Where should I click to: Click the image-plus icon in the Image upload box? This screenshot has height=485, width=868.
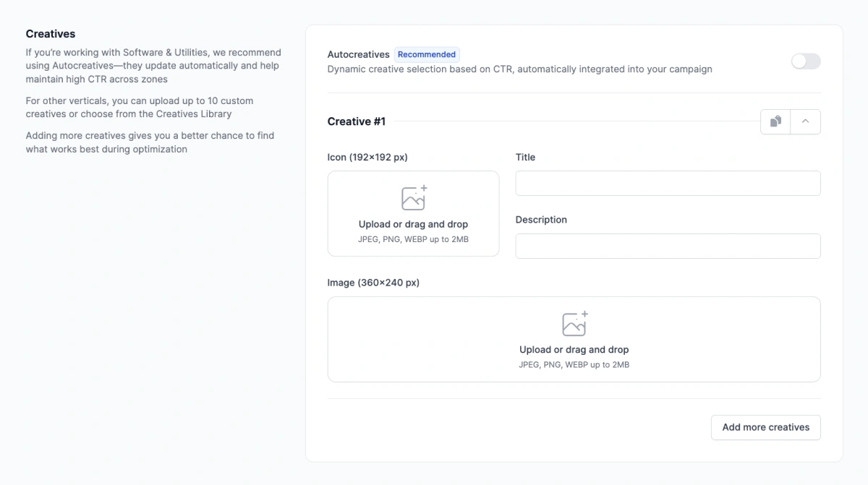tap(574, 324)
